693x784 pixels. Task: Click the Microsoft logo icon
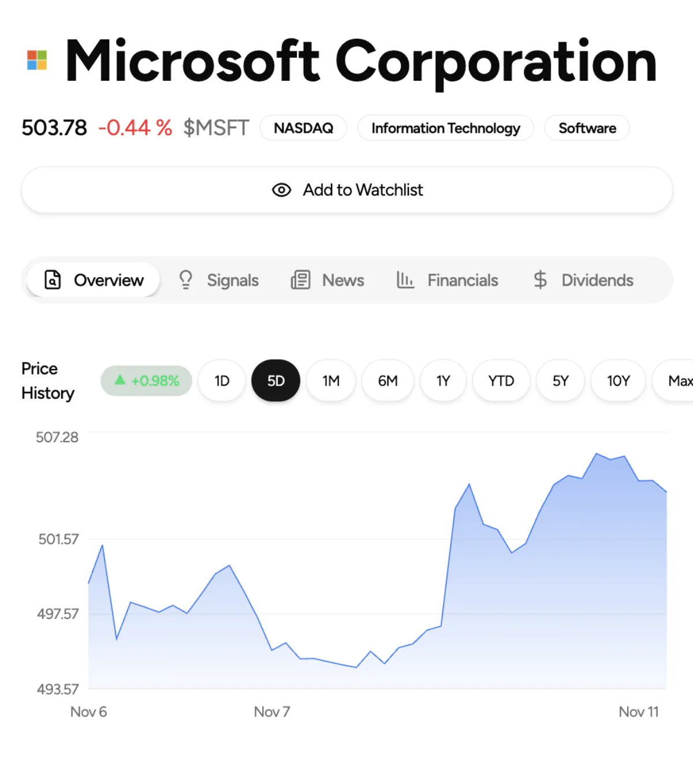[36, 59]
